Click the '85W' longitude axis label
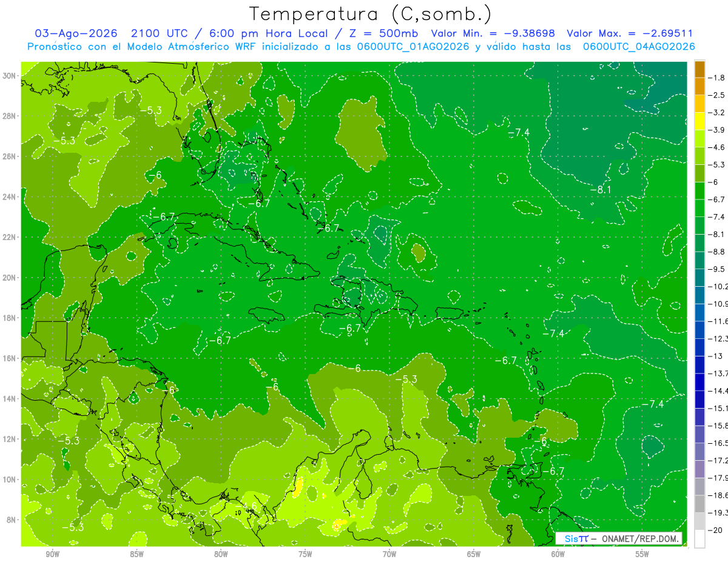 click(136, 554)
